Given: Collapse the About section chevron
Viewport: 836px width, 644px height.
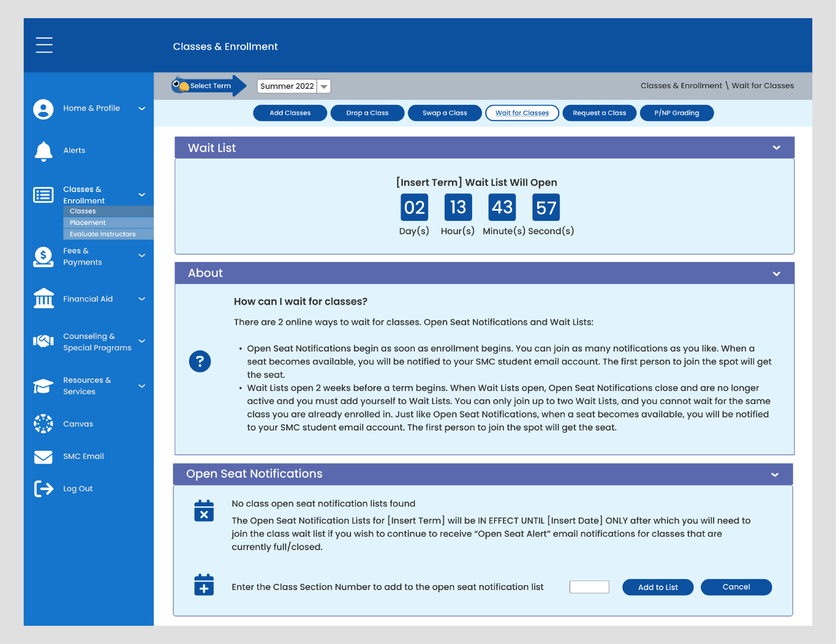Looking at the screenshot, I should pyautogui.click(x=776, y=274).
